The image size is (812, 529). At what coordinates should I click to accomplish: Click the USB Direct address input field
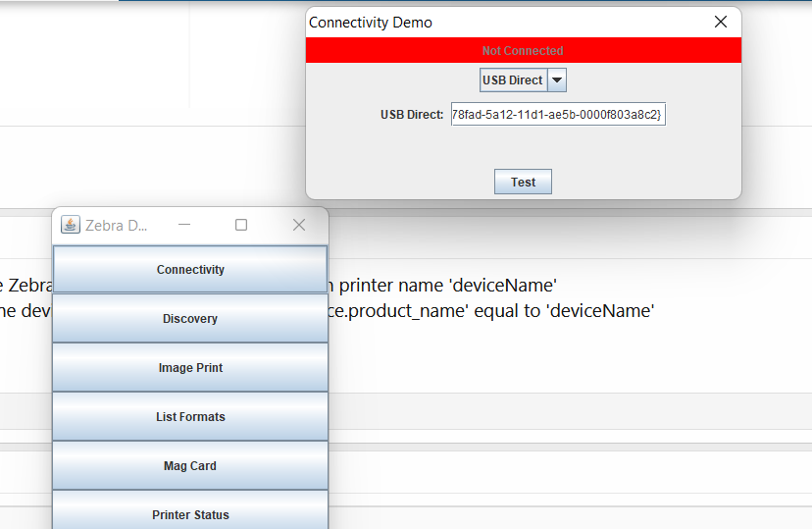(x=558, y=115)
